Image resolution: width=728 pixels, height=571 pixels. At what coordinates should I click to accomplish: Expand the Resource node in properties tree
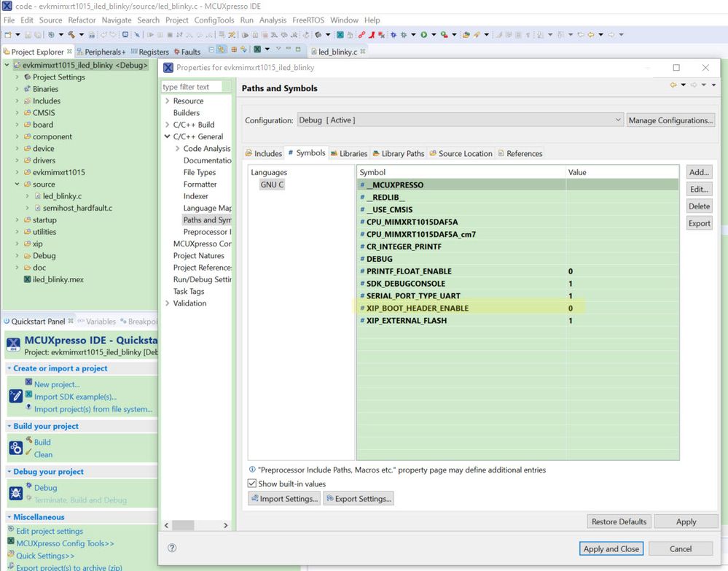pyautogui.click(x=167, y=101)
